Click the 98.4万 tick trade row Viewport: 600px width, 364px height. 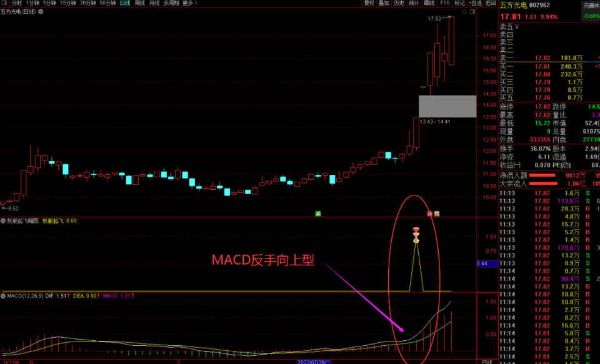(549, 279)
